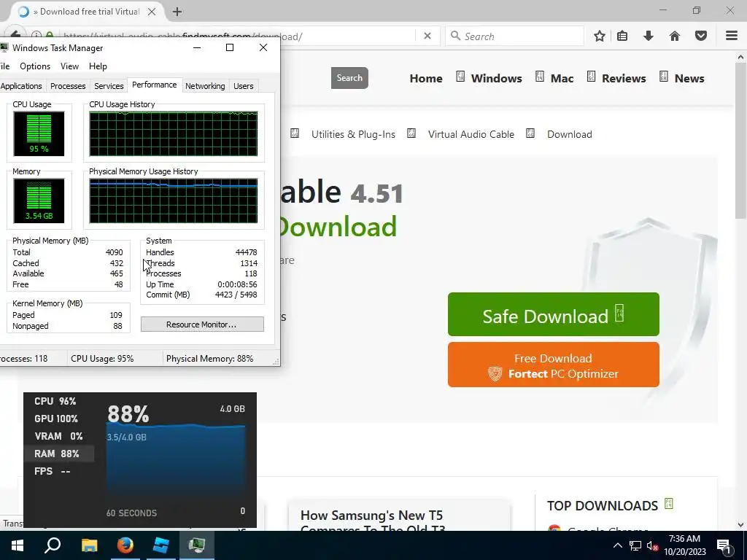Open Task Manager View menu
747x560 pixels.
point(69,66)
